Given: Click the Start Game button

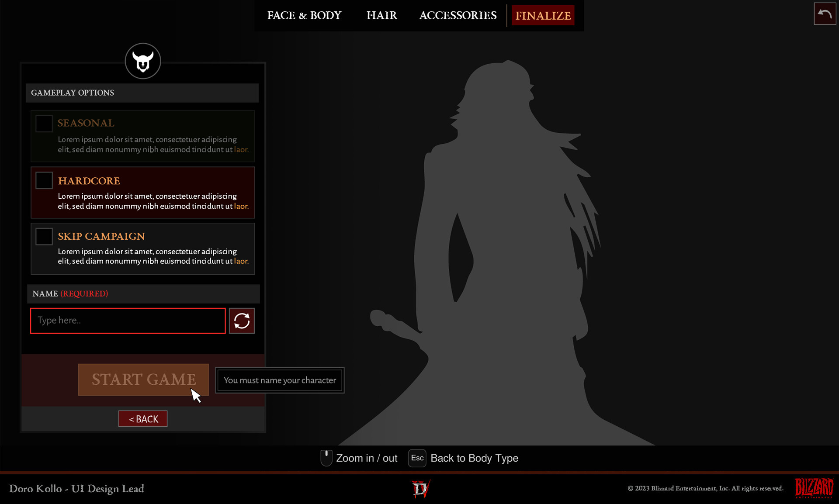Looking at the screenshot, I should (143, 380).
